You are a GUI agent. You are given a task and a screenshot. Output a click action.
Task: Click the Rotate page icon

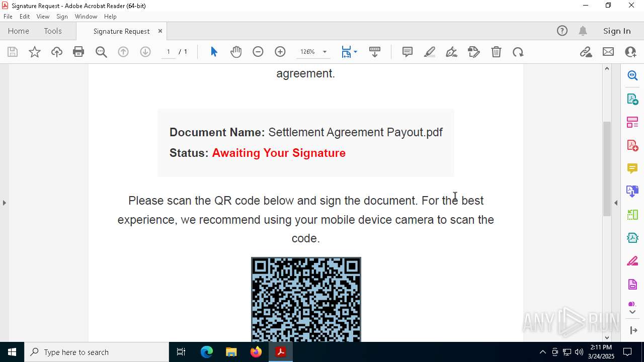pyautogui.click(x=518, y=52)
